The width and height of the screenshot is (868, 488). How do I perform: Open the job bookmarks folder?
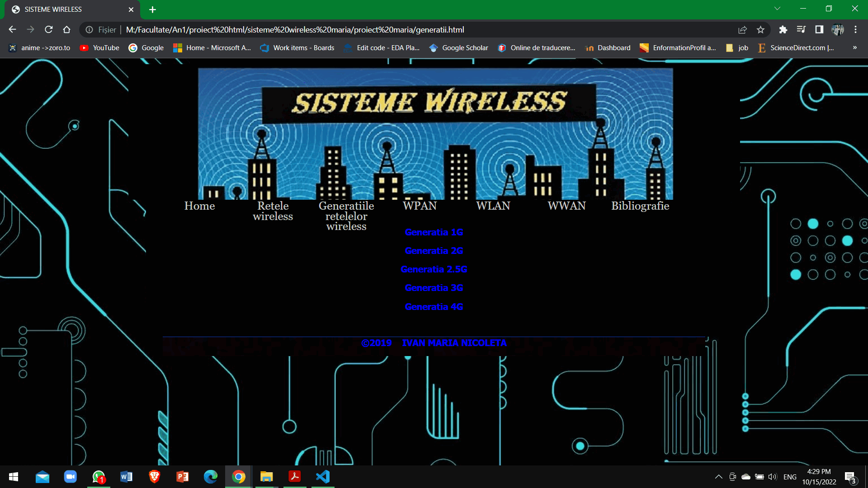click(x=737, y=47)
